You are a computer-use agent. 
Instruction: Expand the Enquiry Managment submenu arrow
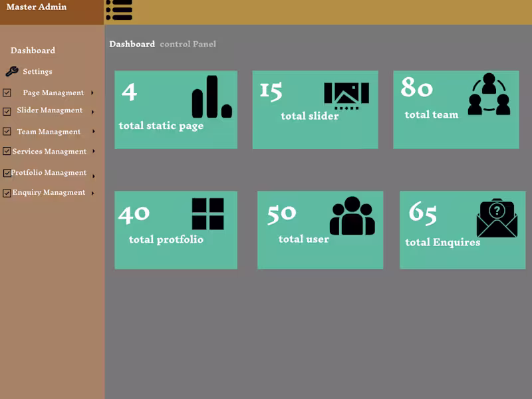92,193
